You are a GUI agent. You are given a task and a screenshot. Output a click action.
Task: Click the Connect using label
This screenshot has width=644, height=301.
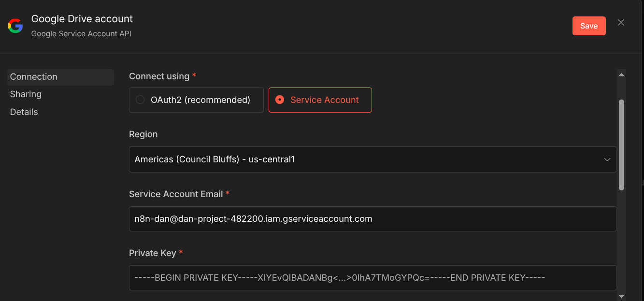(x=159, y=76)
